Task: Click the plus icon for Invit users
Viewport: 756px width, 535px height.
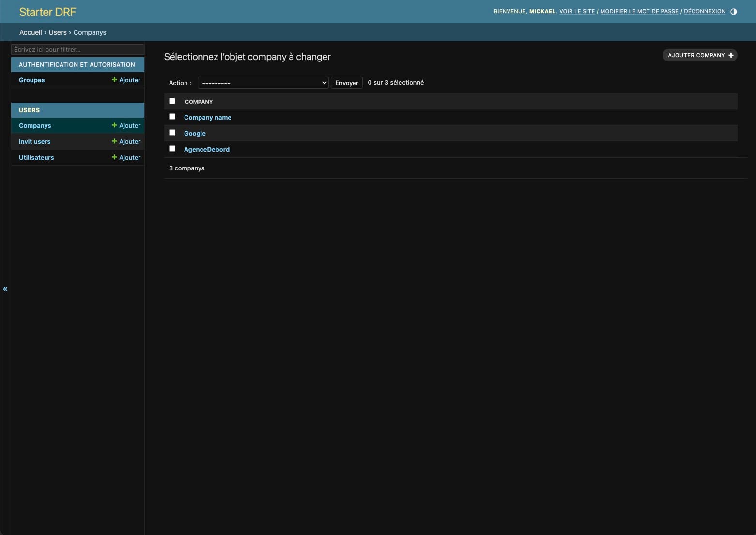Action: point(114,141)
